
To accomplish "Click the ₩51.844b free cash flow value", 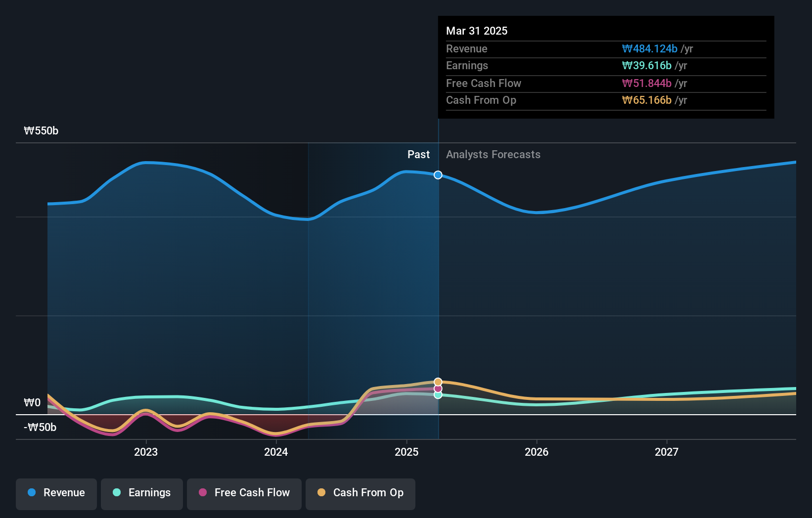I will [646, 83].
